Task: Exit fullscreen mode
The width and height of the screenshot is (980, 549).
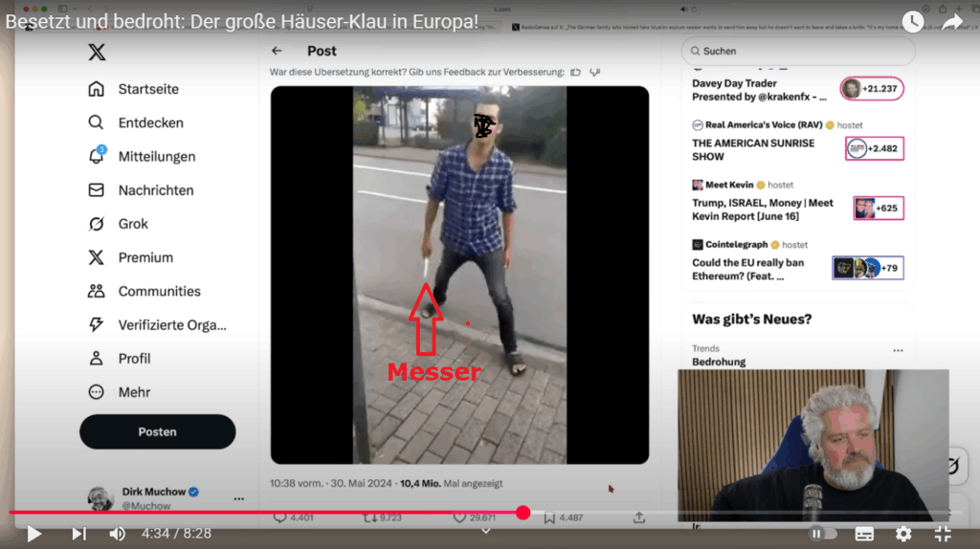Action: pyautogui.click(x=943, y=534)
